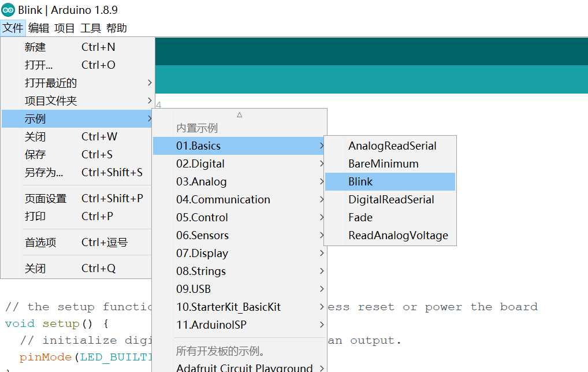588x372 pixels.
Task: Open the 文件 menu
Action: [x=13, y=28]
